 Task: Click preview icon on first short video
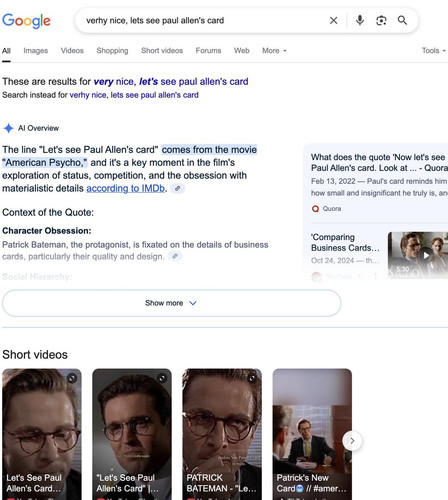pyautogui.click(x=72, y=378)
